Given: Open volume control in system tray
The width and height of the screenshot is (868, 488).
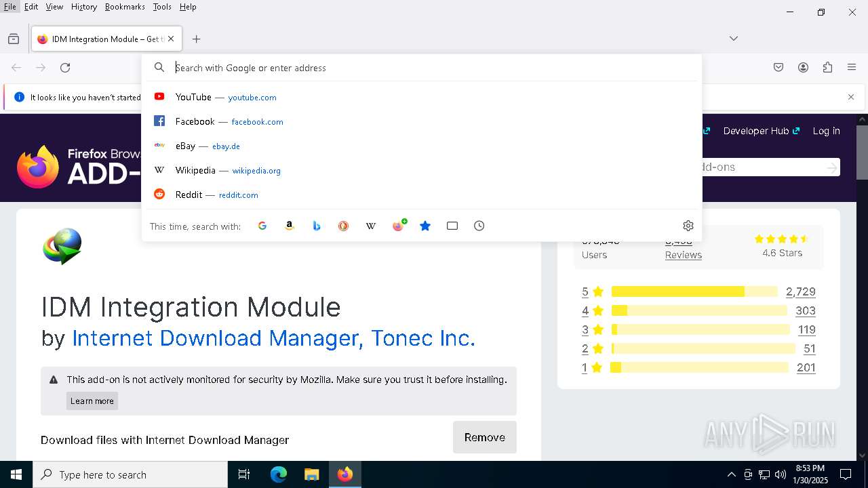Looking at the screenshot, I should (x=781, y=474).
